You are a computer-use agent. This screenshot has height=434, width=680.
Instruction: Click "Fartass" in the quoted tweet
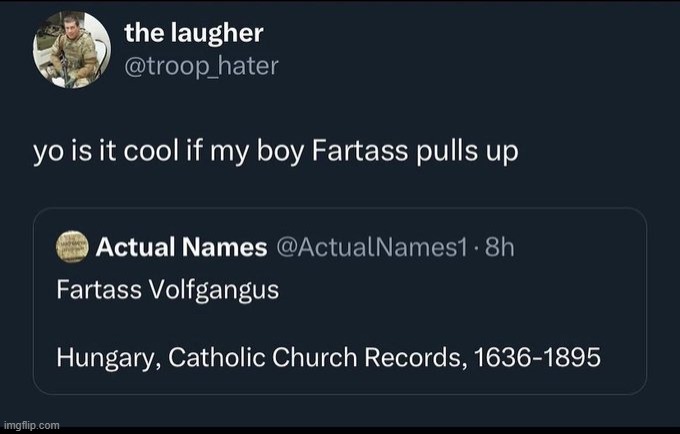click(x=94, y=291)
